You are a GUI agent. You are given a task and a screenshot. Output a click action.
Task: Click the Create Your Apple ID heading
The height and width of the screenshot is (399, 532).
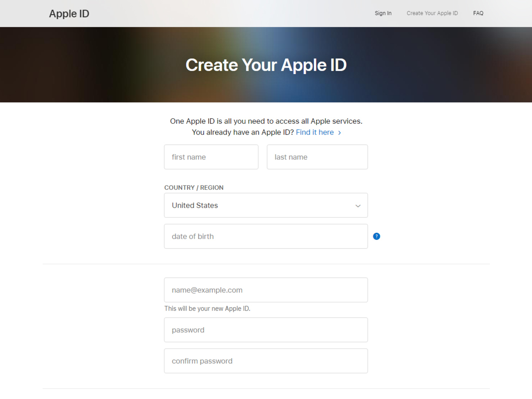266,65
